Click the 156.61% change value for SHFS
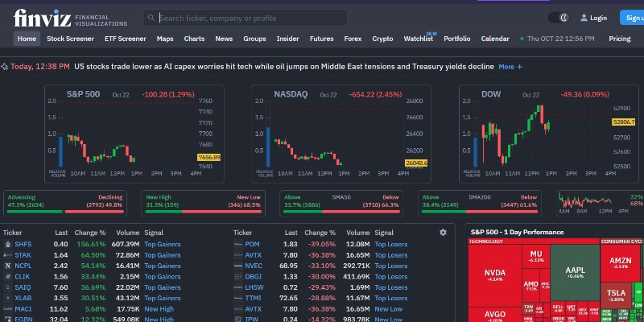Viewport: 644px width, 322px height. pyautogui.click(x=91, y=245)
